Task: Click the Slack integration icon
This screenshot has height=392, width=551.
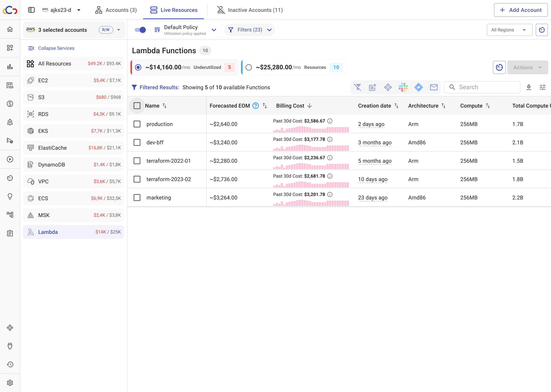Action: tap(403, 87)
